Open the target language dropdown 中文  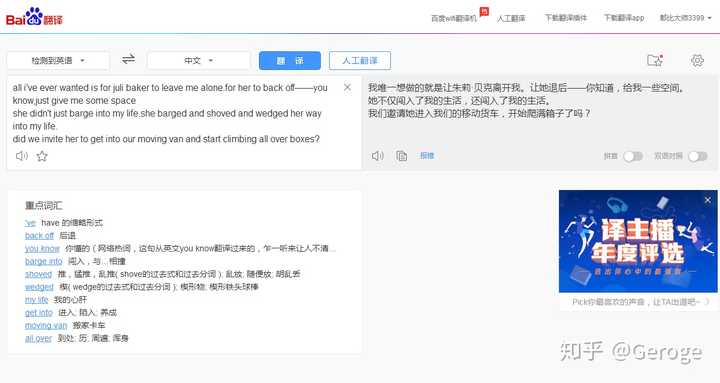(198, 60)
